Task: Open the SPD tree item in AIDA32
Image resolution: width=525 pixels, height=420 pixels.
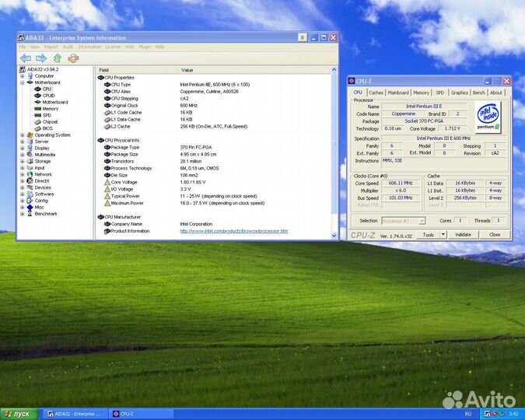Action: click(x=47, y=115)
